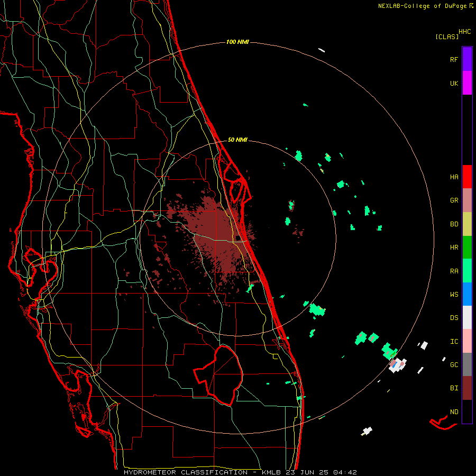Click the magenta UK color swatch

click(467, 83)
